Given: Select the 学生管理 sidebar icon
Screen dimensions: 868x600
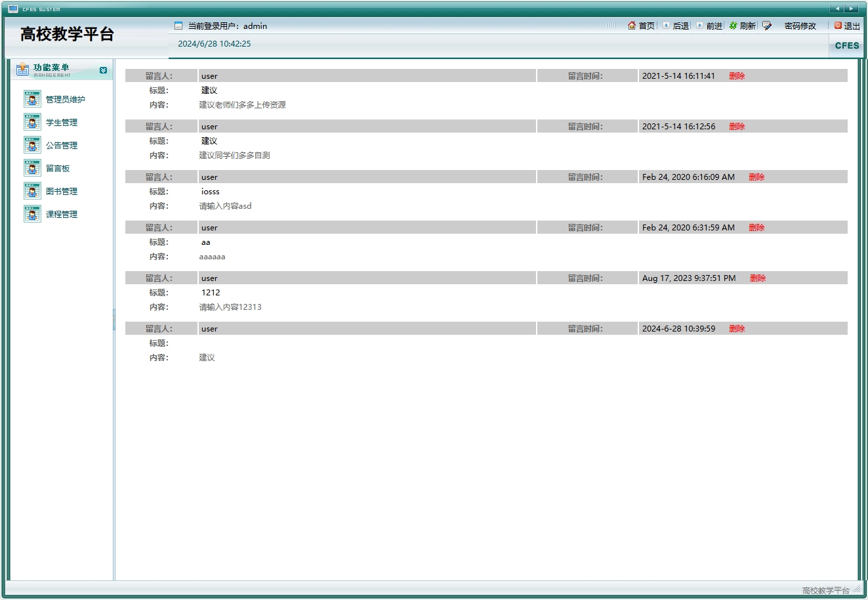Looking at the screenshot, I should (31, 121).
